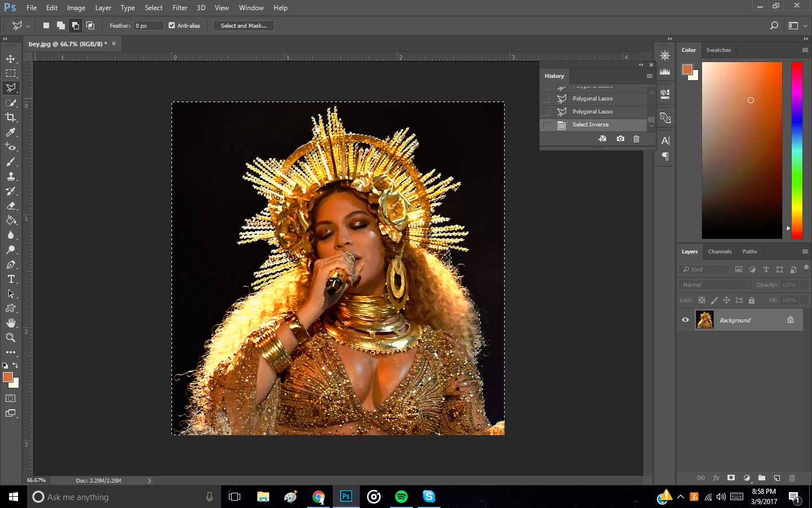Choose Subtract from selection mode
This screenshot has width=812, height=508.
tap(76, 25)
